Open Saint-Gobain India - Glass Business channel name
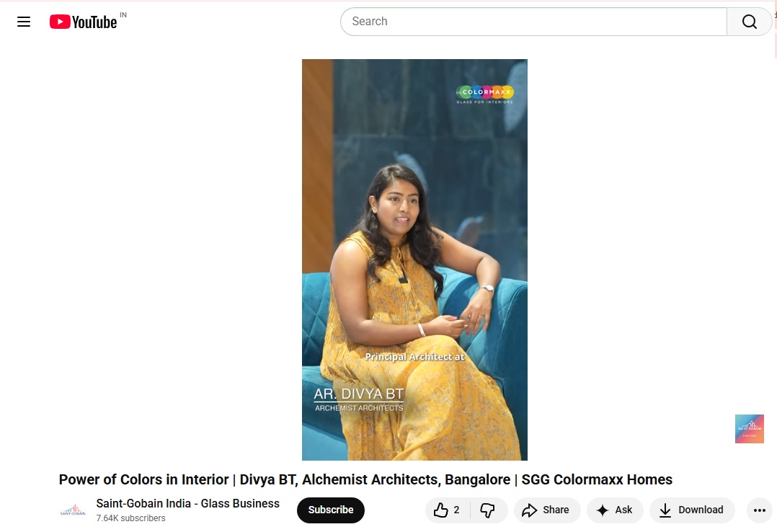This screenshot has width=777, height=532. [188, 503]
